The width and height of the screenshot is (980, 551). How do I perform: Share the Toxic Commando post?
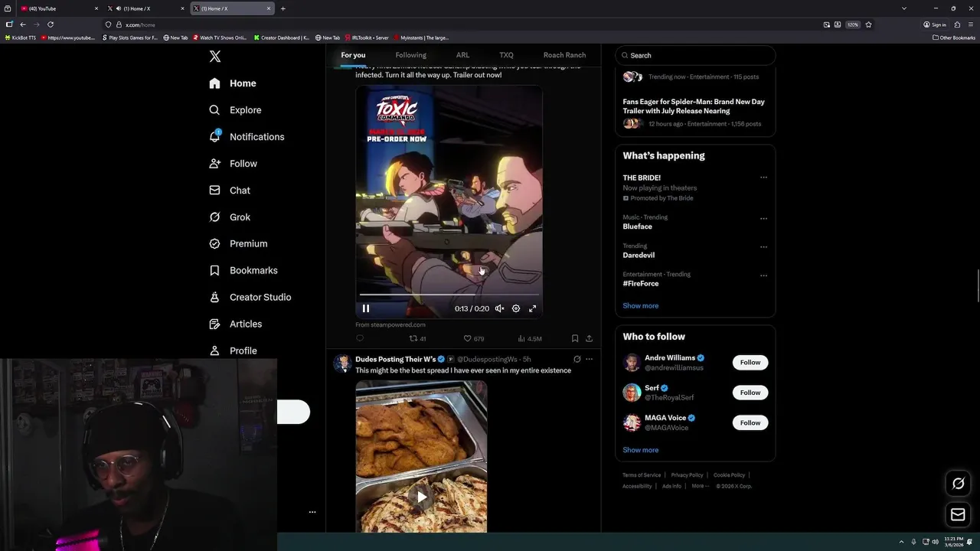[x=589, y=338]
